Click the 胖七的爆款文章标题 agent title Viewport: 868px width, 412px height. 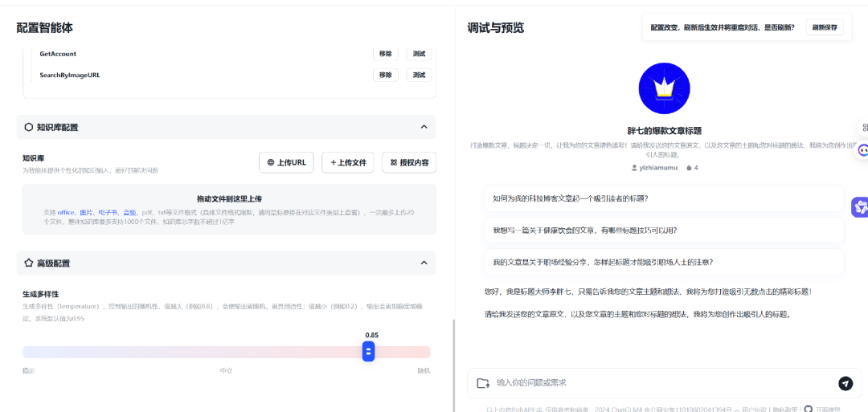pyautogui.click(x=665, y=131)
